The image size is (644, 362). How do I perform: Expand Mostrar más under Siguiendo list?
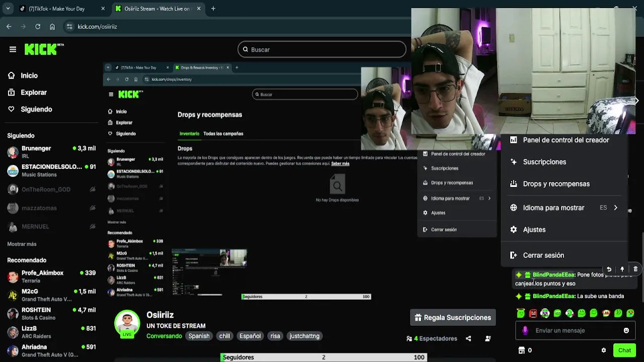22,244
